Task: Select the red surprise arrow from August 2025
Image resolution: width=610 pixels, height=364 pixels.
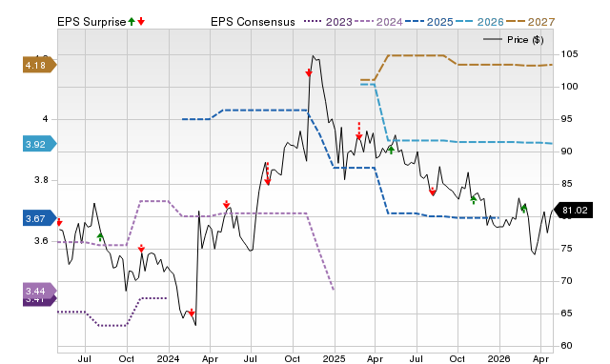Action: pos(432,192)
